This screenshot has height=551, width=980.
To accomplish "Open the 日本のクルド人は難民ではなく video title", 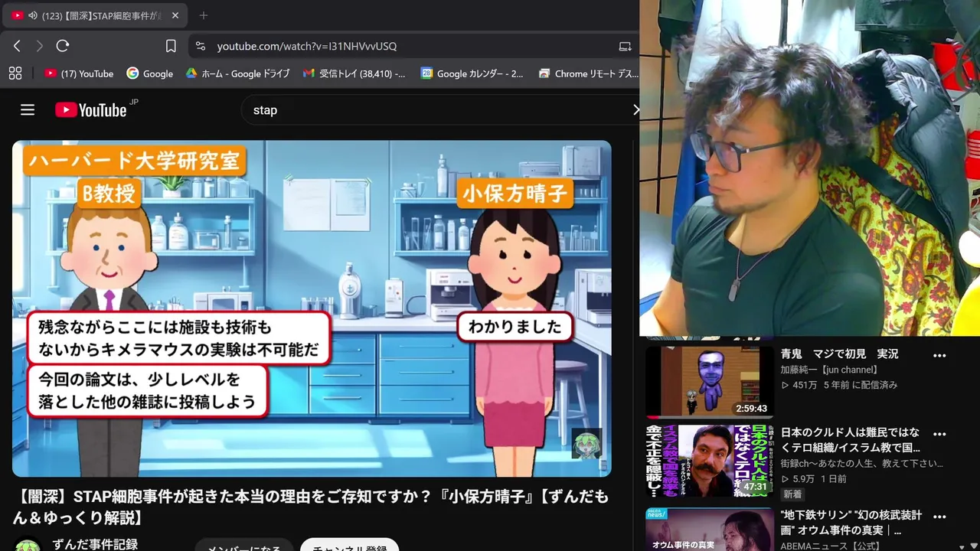I will pos(850,440).
